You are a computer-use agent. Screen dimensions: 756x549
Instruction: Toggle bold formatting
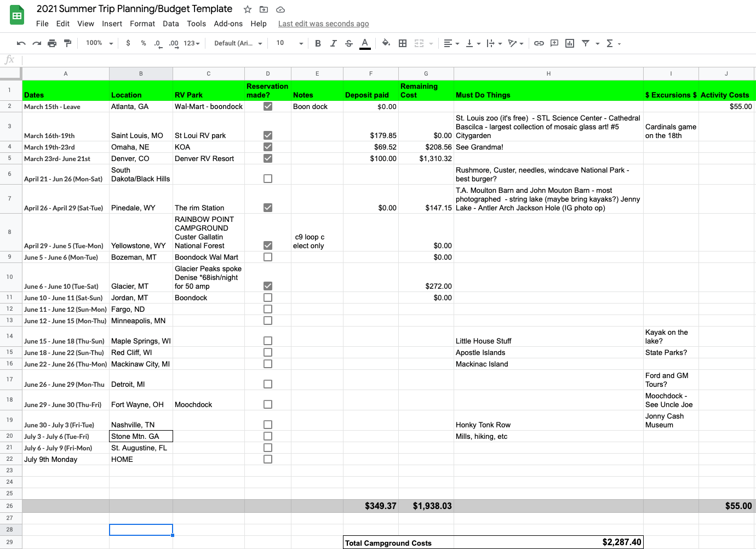[x=318, y=43]
